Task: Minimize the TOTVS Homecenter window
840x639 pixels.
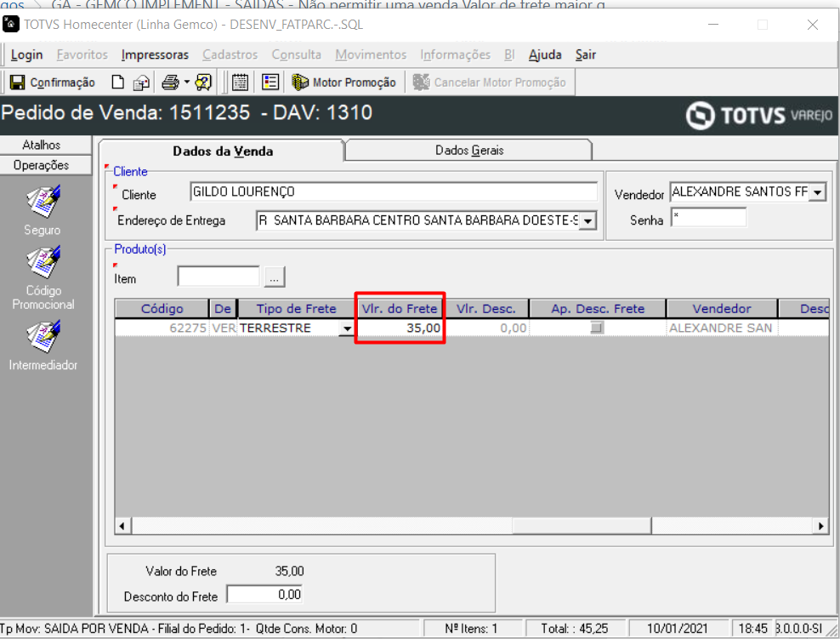Action: [x=713, y=25]
